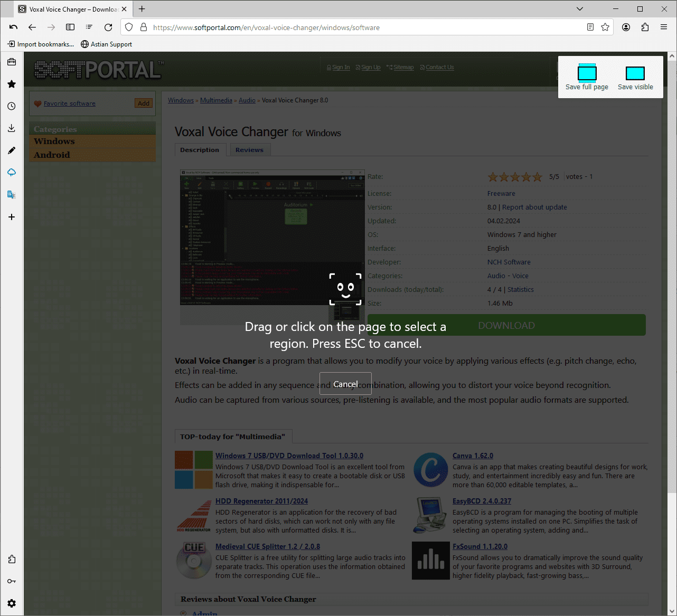Open passwords key icon in sidebar
677x616 pixels.
[x=12, y=581]
